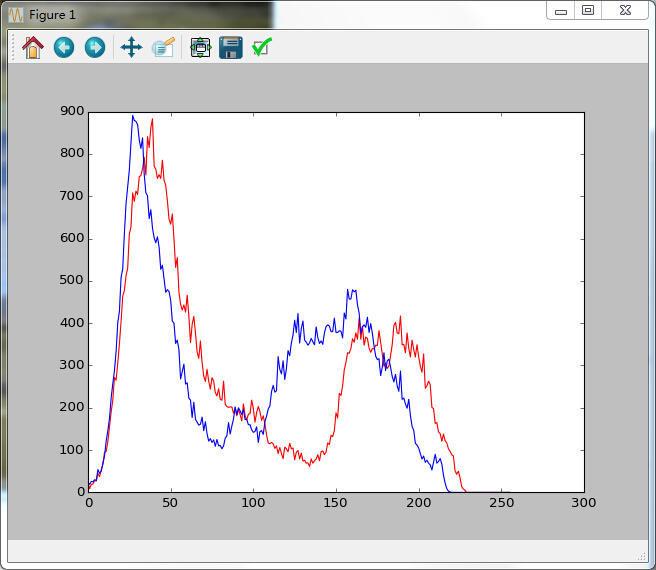Click the Home reset view icon
Image resolution: width=656 pixels, height=570 pixels.
click(33, 47)
